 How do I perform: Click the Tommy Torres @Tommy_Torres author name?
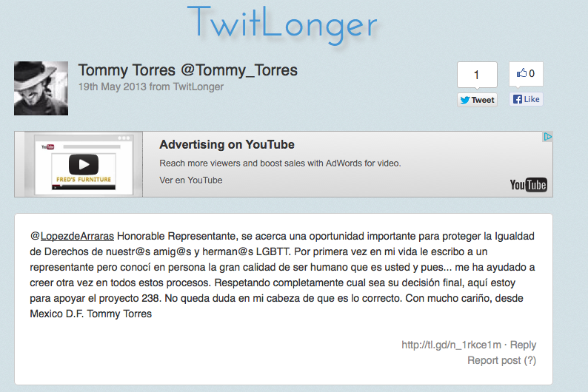(188, 71)
